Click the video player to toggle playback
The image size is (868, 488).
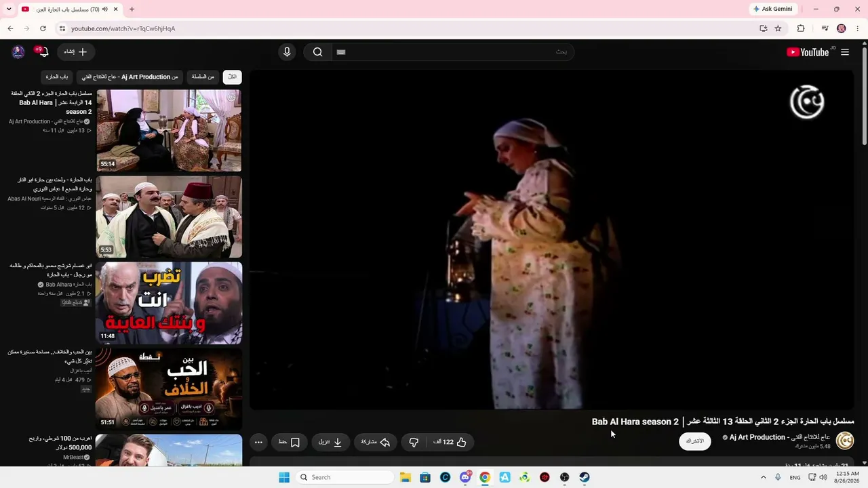[551, 241]
